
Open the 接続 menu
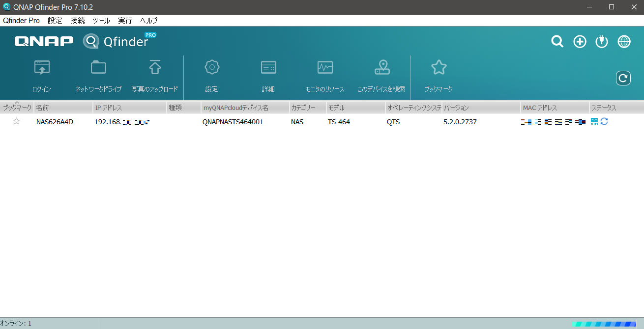point(78,21)
